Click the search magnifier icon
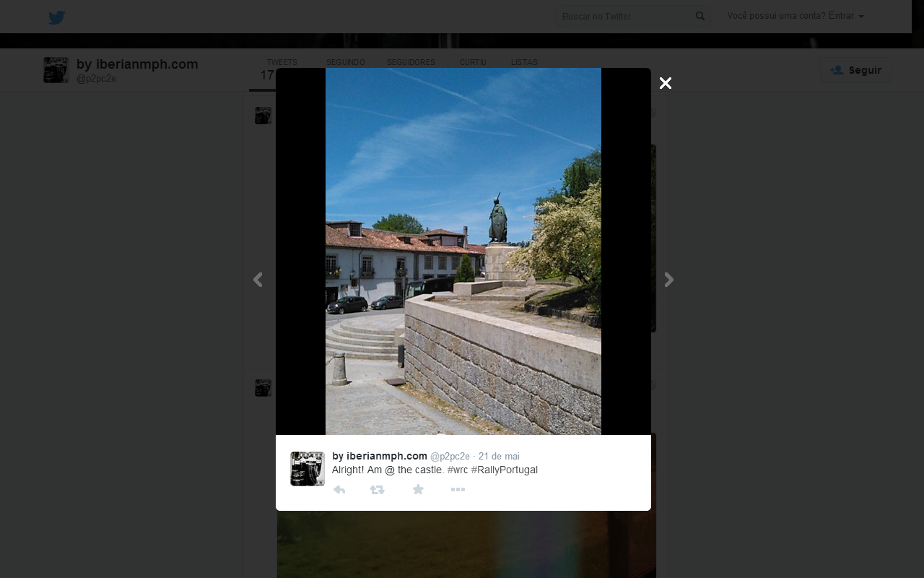 click(x=699, y=16)
